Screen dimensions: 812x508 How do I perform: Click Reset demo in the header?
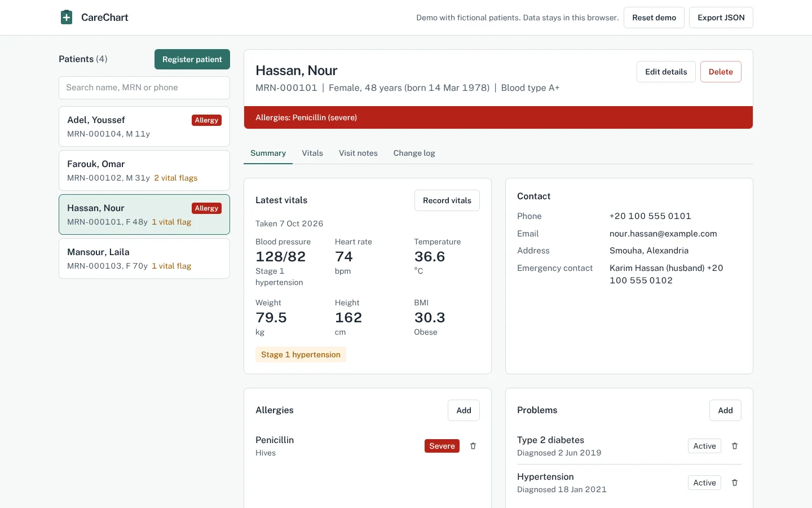click(654, 17)
